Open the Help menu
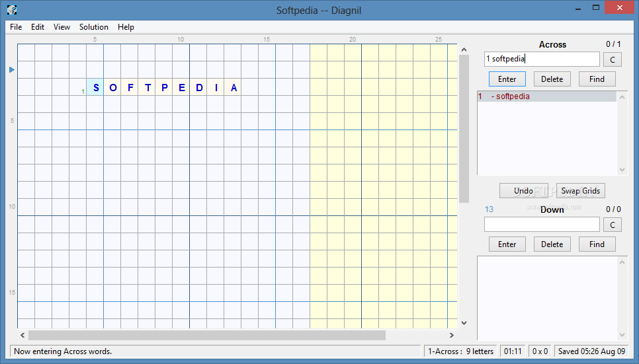The width and height of the screenshot is (639, 364). tap(126, 27)
